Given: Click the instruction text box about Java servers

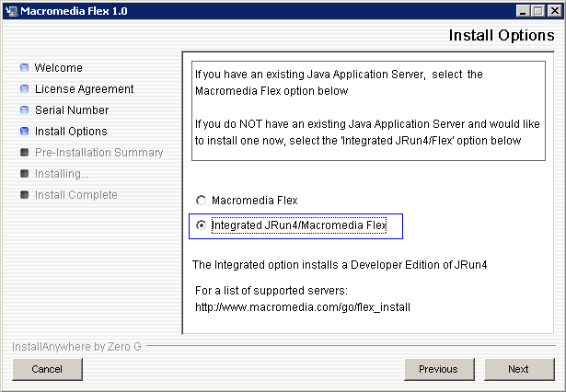Looking at the screenshot, I should point(368,110).
